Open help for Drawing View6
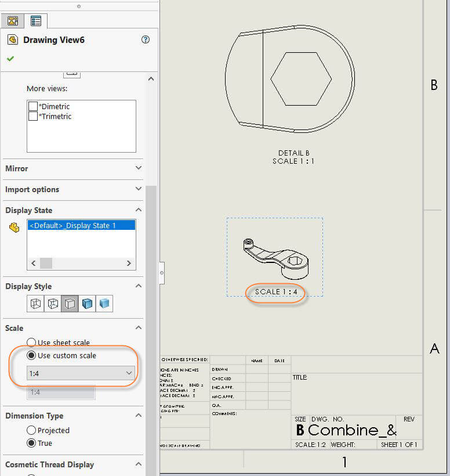The image size is (450, 476). coord(146,39)
